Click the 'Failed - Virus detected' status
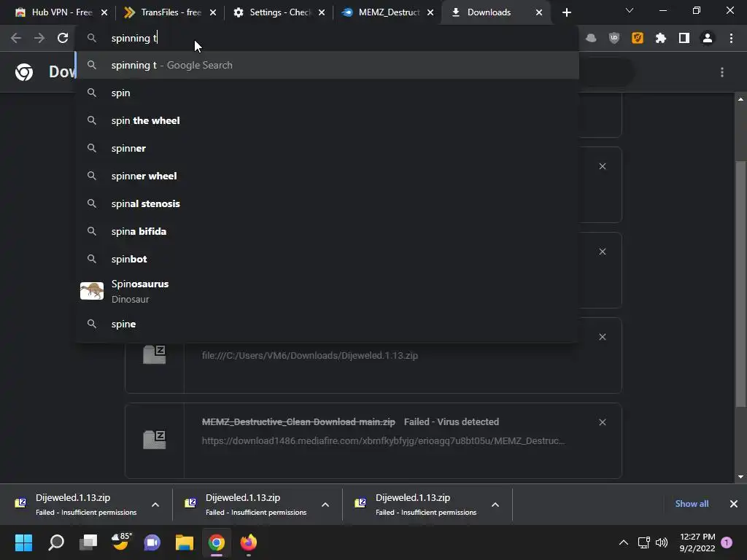Screen dimensions: 747x560 coord(451,422)
